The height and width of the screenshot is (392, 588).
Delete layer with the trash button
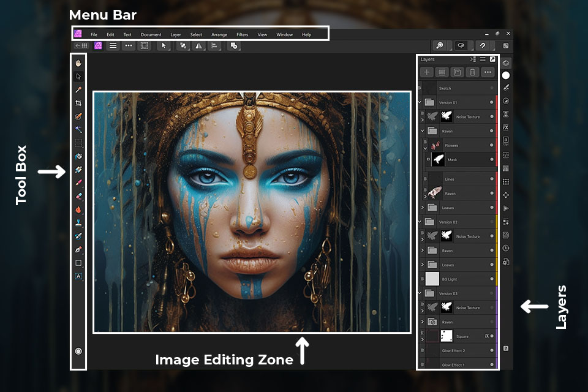pos(472,72)
